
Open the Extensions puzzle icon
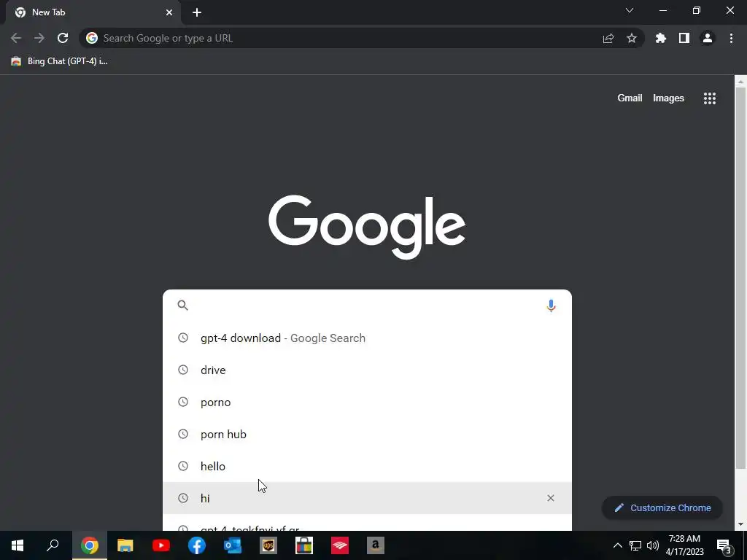coord(661,38)
